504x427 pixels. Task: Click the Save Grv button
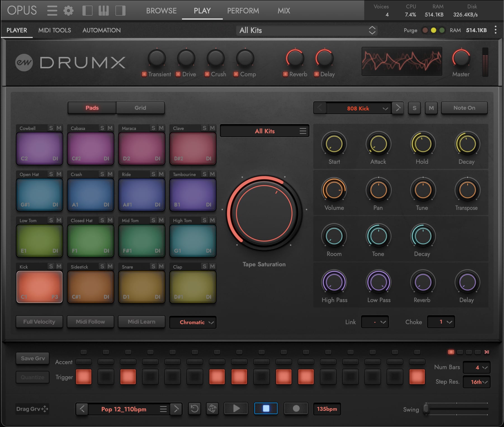click(x=33, y=358)
